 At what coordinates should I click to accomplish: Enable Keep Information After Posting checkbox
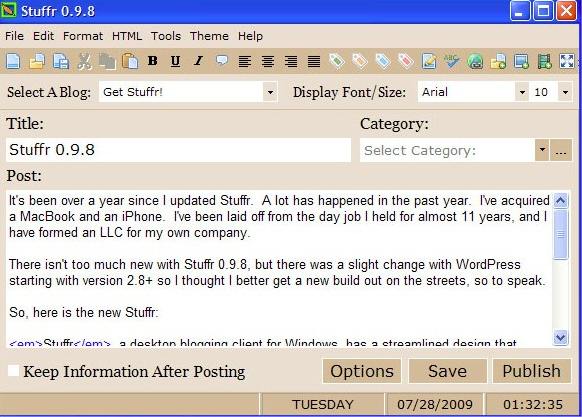tap(14, 371)
